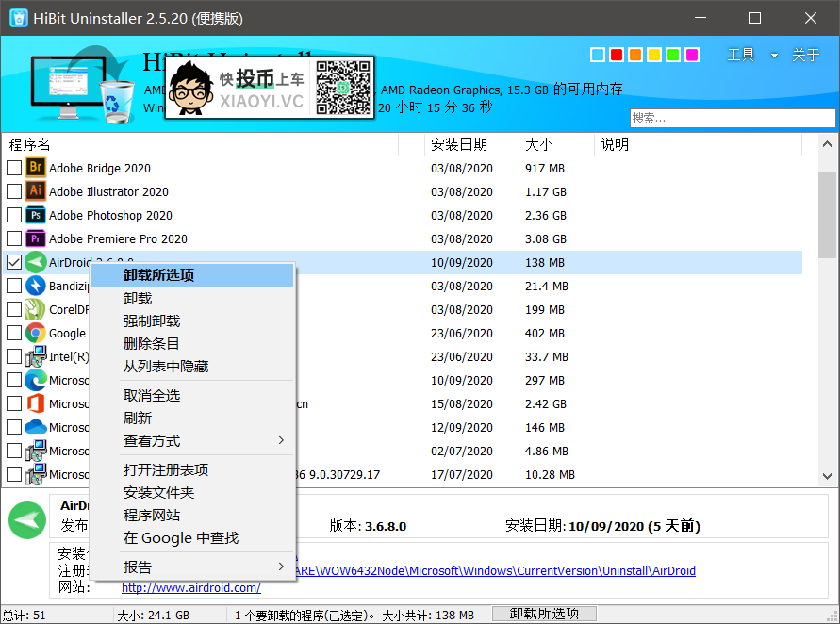This screenshot has height=624, width=840.
Task: Check the Adobe Bridge 2020 checkbox
Action: (x=14, y=168)
